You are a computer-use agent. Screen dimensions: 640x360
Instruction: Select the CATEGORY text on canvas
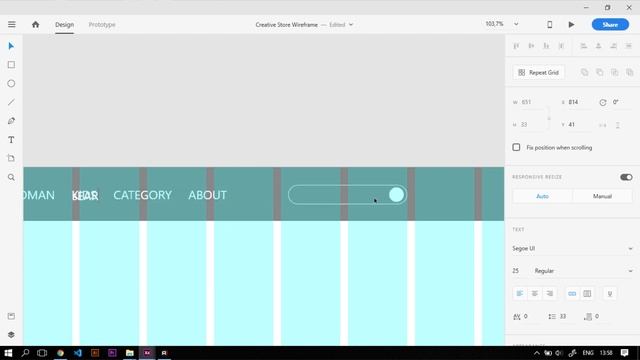pos(142,195)
